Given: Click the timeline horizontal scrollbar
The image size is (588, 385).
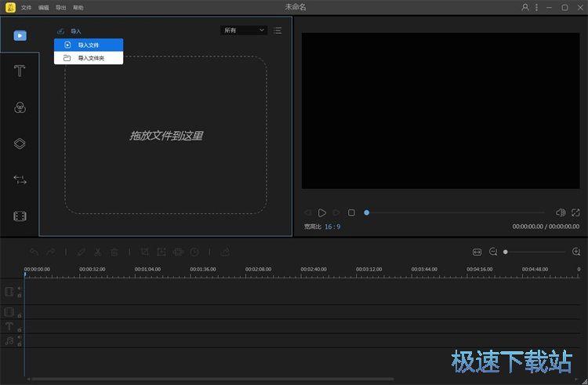Looking at the screenshot, I should coord(213,379).
